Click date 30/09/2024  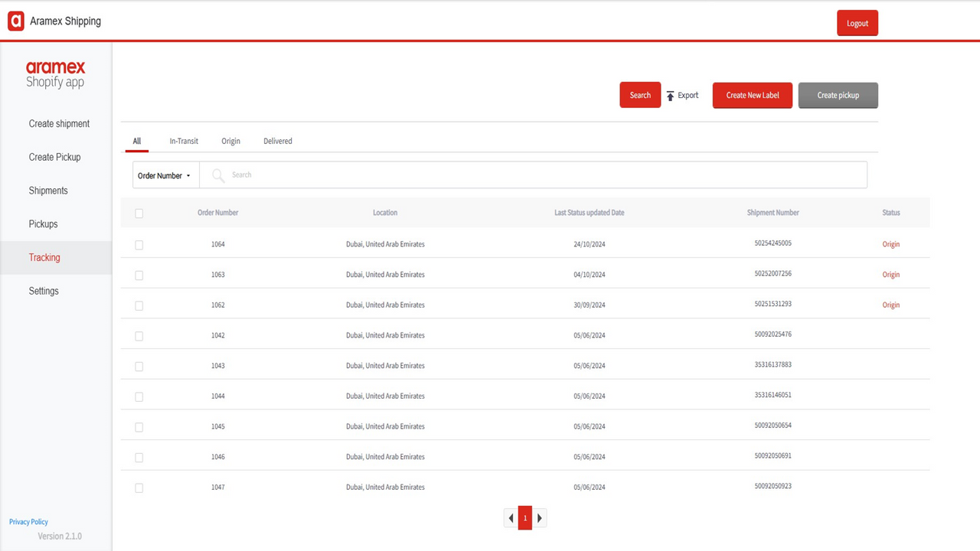[590, 305]
